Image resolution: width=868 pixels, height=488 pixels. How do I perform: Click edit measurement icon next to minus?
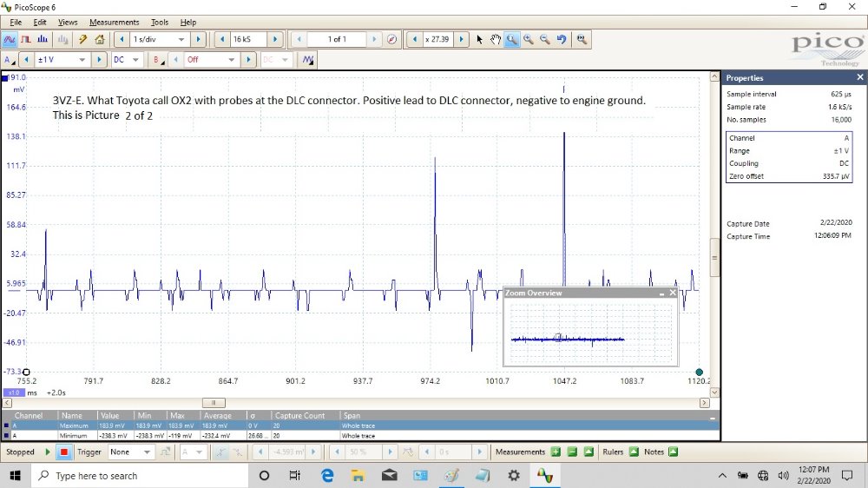click(x=589, y=452)
